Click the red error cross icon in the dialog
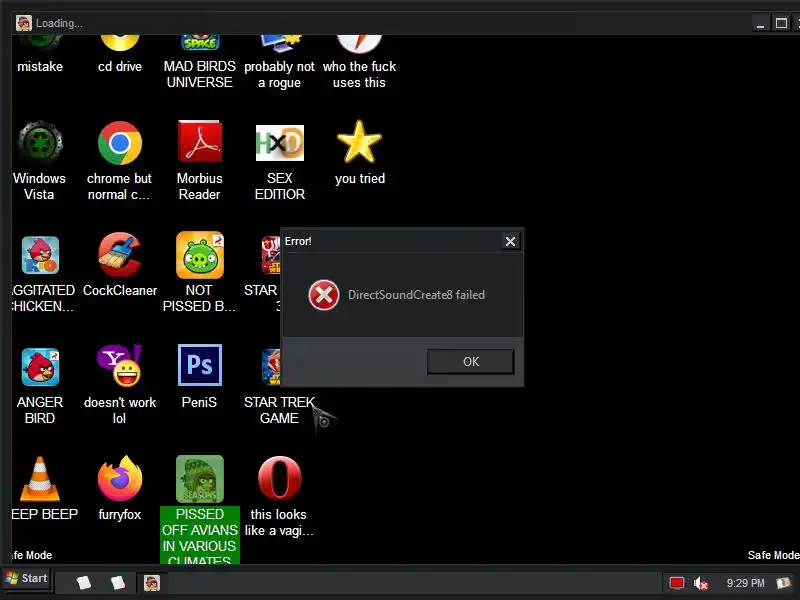This screenshot has width=800, height=600. [323, 295]
